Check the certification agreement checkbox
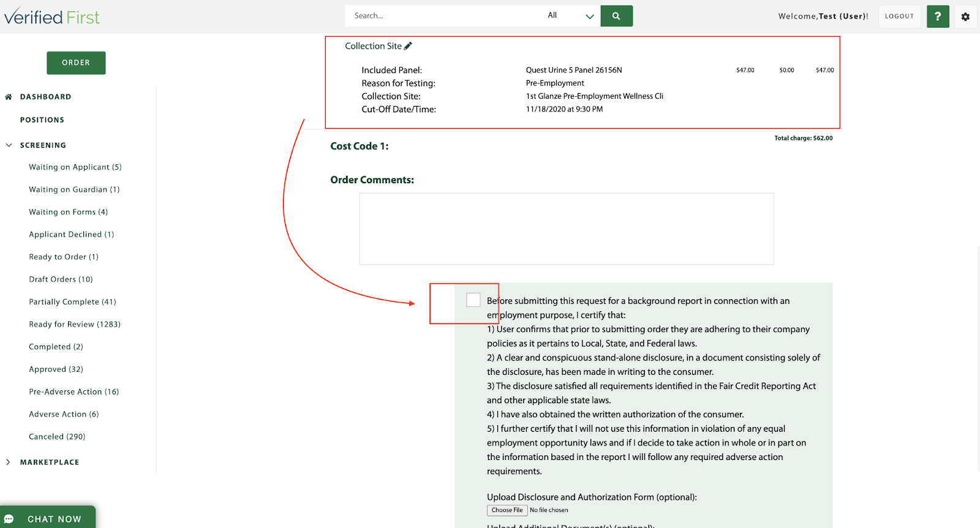The width and height of the screenshot is (980, 528). click(x=473, y=300)
